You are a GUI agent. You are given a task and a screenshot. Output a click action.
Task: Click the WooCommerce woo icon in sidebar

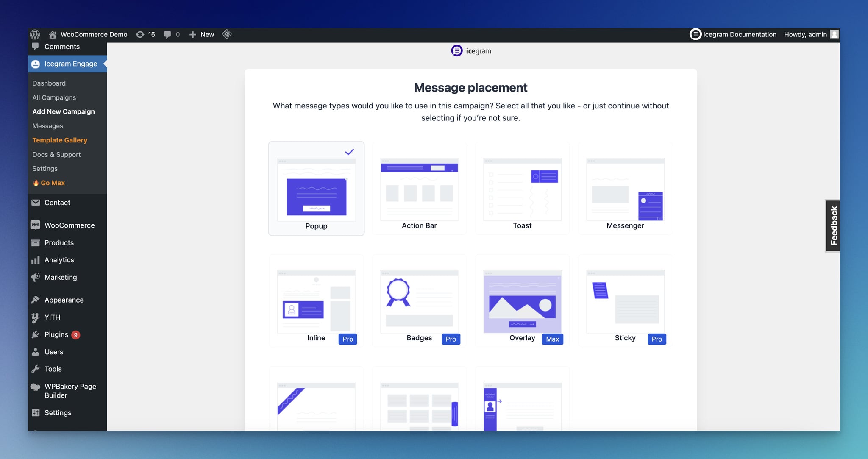coord(36,225)
